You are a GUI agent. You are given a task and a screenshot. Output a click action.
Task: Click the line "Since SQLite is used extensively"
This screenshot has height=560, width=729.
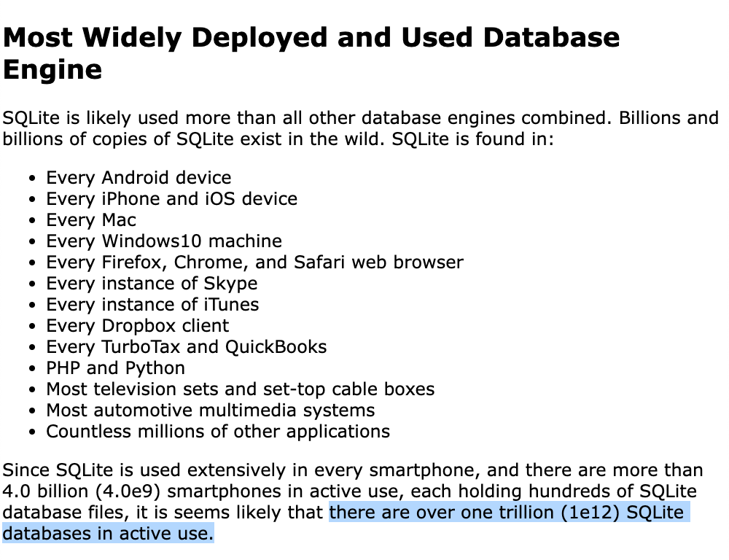tap(353, 470)
